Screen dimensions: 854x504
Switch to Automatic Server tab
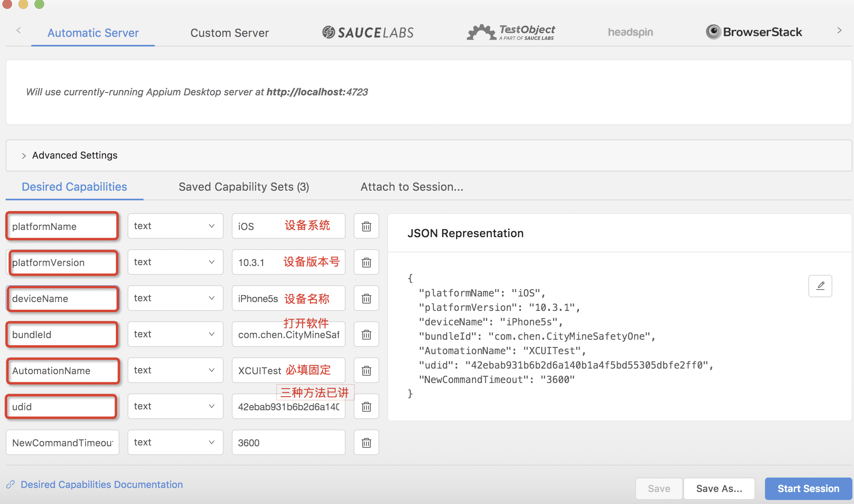pyautogui.click(x=93, y=33)
